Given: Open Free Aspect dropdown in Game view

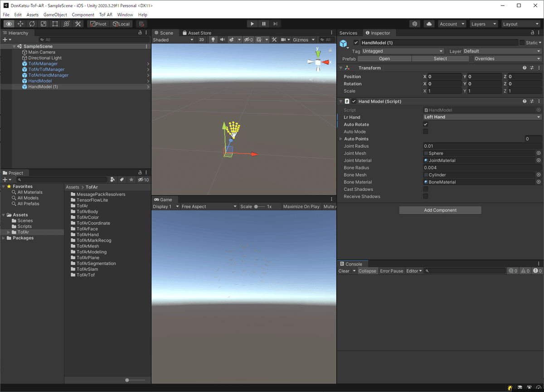Looking at the screenshot, I should tap(209, 207).
